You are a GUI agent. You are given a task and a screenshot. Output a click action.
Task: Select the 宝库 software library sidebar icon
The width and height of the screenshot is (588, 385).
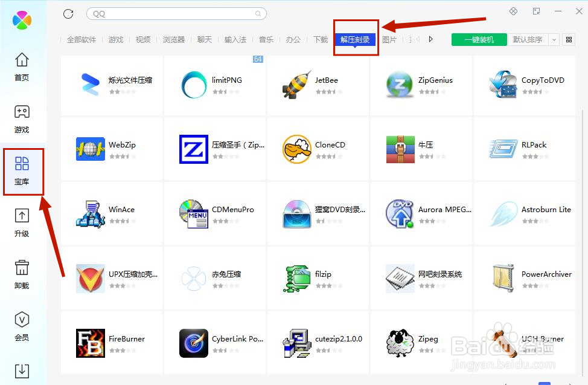pyautogui.click(x=22, y=164)
